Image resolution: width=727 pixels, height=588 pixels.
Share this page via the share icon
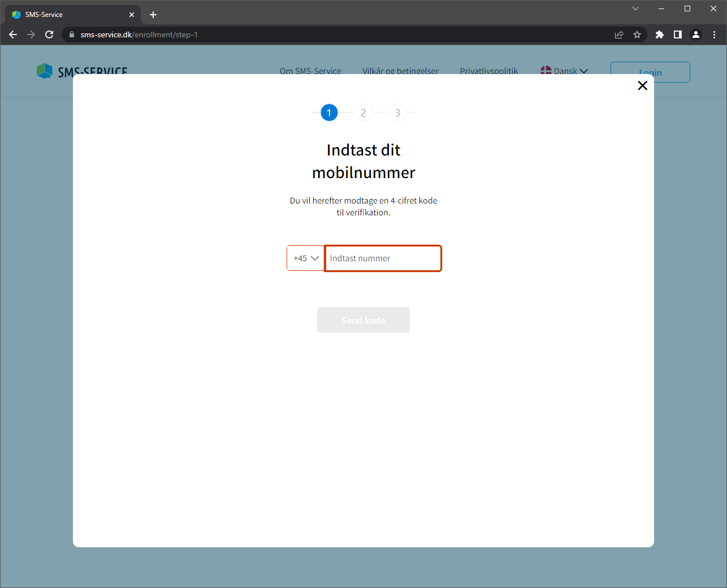tap(619, 34)
